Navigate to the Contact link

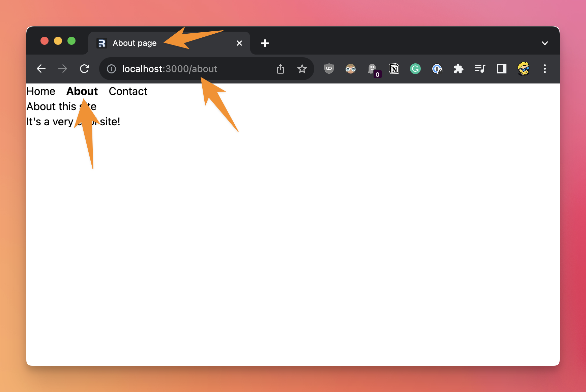click(x=128, y=91)
